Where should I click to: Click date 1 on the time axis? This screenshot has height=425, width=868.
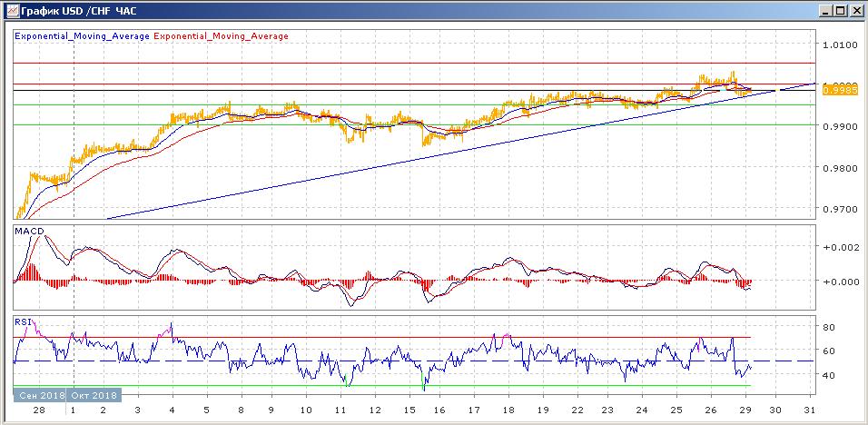tap(74, 410)
